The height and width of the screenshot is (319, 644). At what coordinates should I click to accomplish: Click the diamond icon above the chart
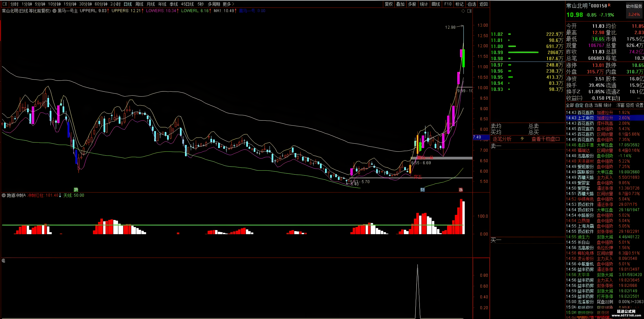point(463,11)
